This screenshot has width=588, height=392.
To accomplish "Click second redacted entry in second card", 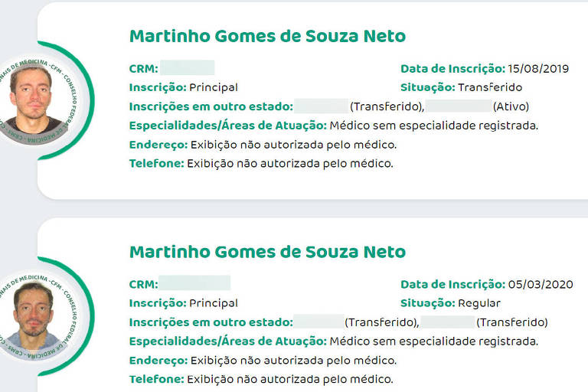I will coord(447,322).
